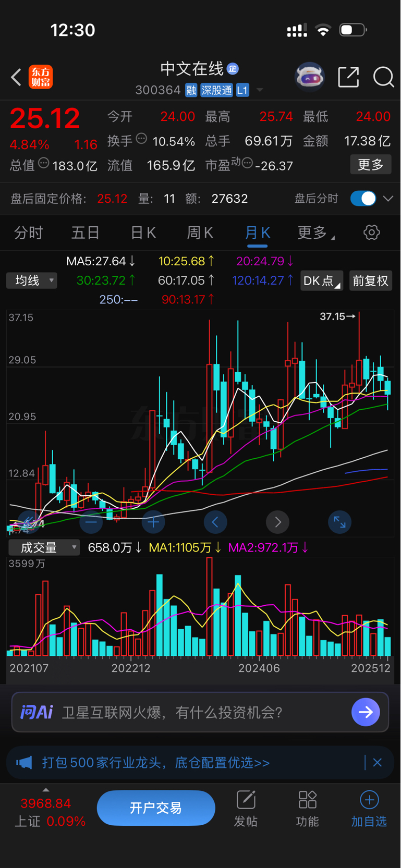The width and height of the screenshot is (401, 868).
Task: Tap the MA 60:17.05 value
Action: [x=186, y=280]
